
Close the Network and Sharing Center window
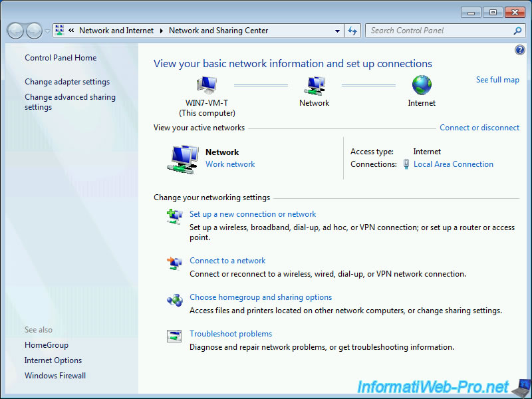coord(515,13)
